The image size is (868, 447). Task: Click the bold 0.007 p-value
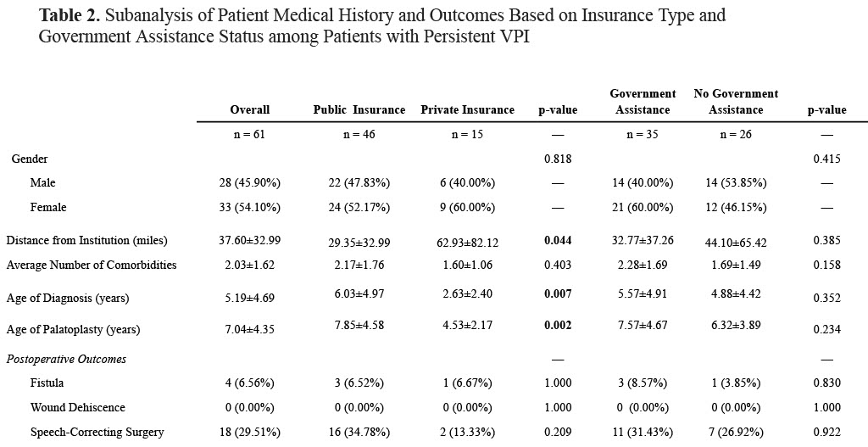coord(558,293)
